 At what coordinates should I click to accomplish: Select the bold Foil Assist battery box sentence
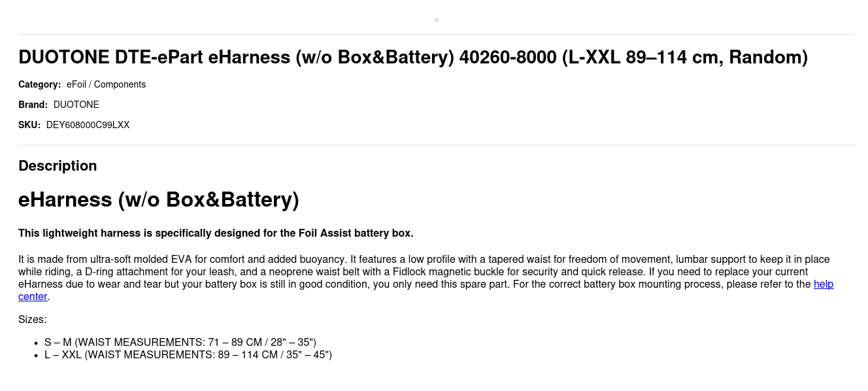[x=216, y=233]
